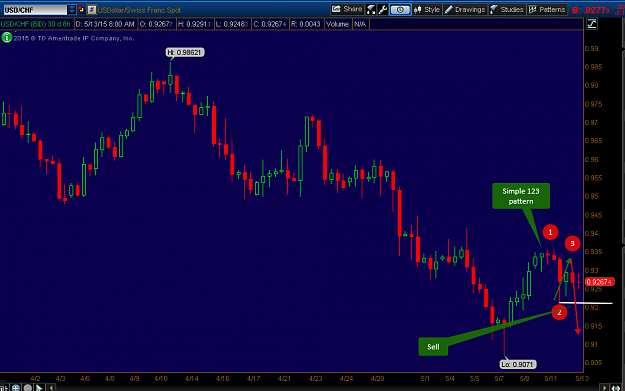Click the 0.99 price axis label
The image size is (625, 391).
tap(592, 49)
